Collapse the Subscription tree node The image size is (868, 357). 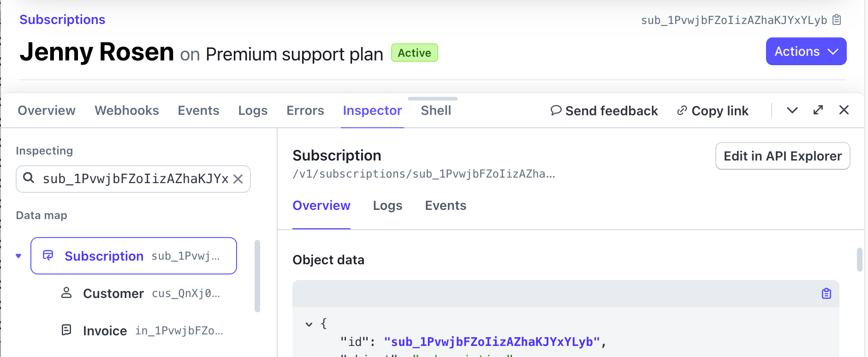(18, 256)
